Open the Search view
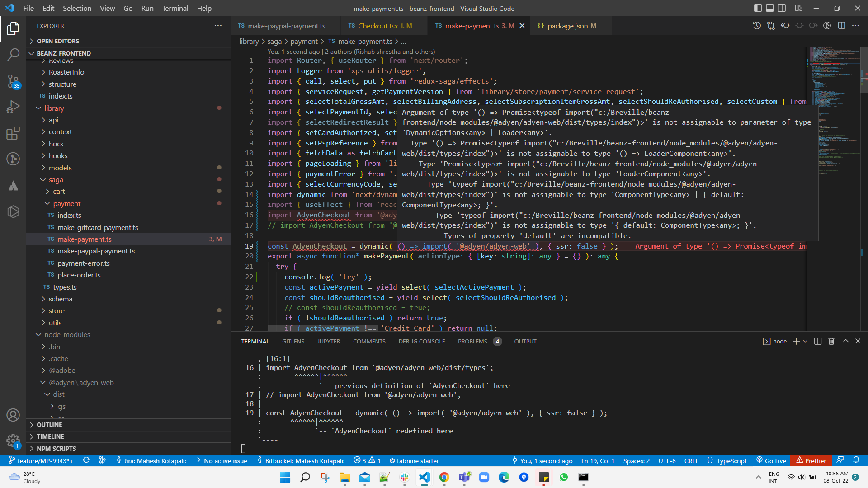 pyautogui.click(x=13, y=55)
